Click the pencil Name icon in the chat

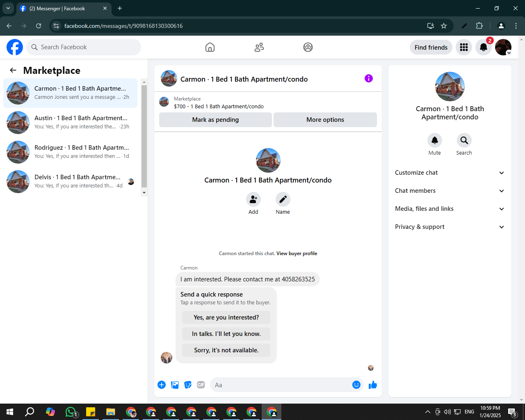coord(283,199)
